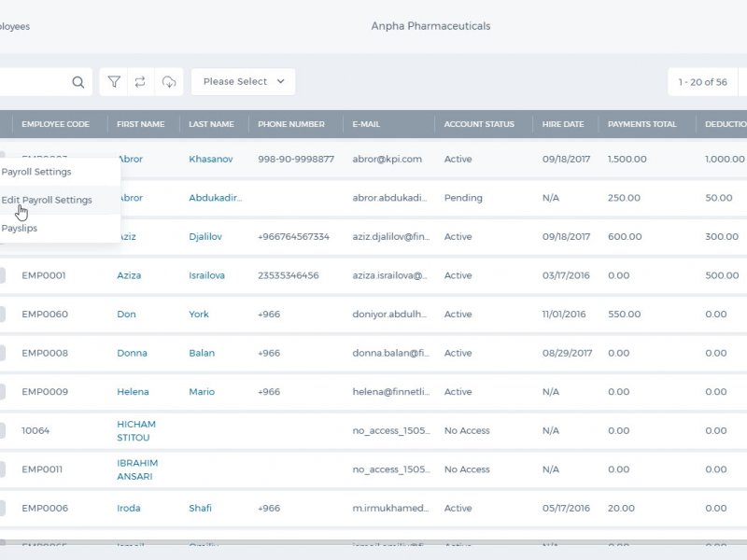Open the Please Select dropdown
747x560 pixels.
click(x=244, y=82)
